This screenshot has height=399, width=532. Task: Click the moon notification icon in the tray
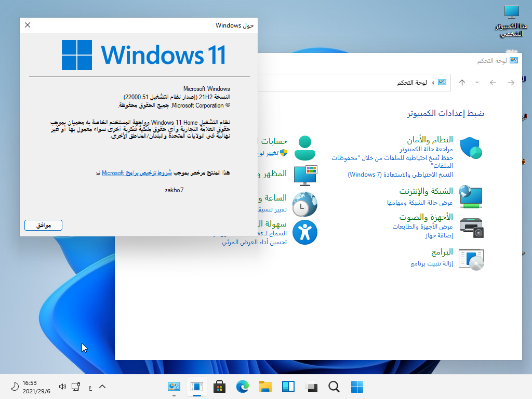pos(15,387)
